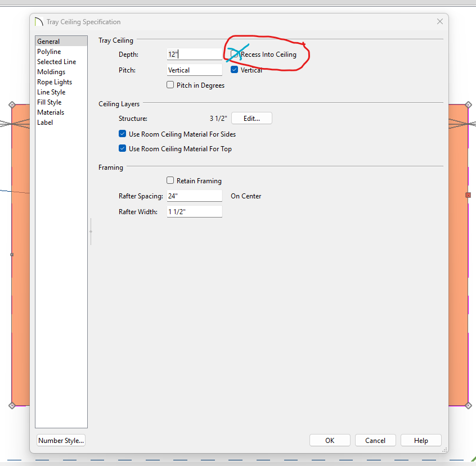Cancel the Tray Ceiling Specification dialog
This screenshot has height=466, width=476.
point(375,441)
